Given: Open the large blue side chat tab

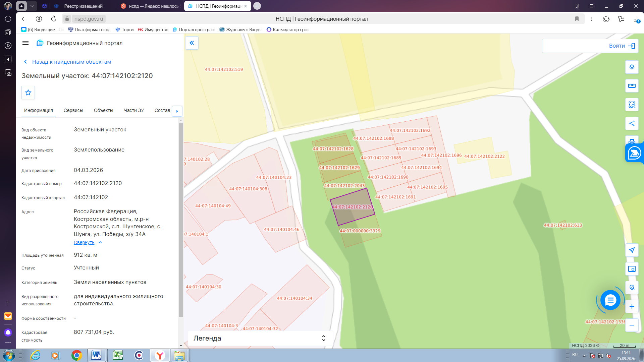Looking at the screenshot, I should click(634, 153).
